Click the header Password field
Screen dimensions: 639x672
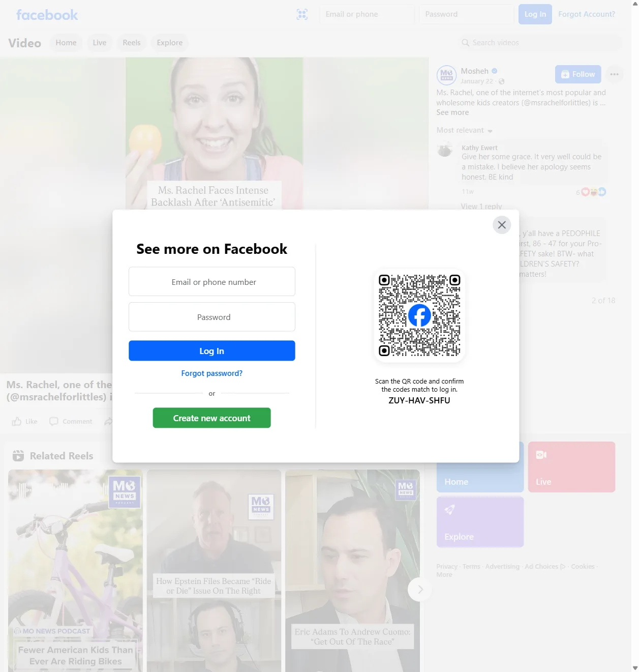(466, 14)
